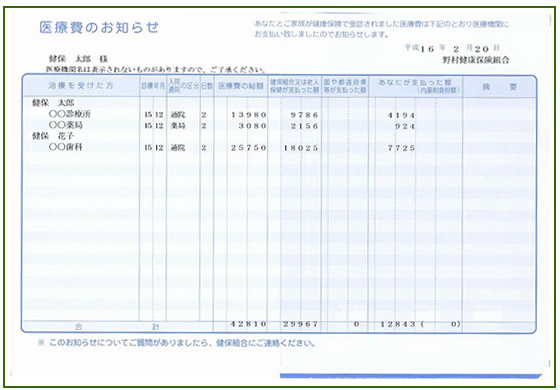Click the patient name 健保 太郎 in table
Viewport: 560px width, 390px height.
(x=53, y=103)
